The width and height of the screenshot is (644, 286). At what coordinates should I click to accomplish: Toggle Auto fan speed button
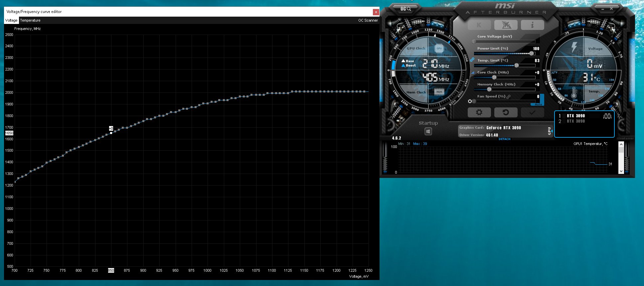pos(538,104)
